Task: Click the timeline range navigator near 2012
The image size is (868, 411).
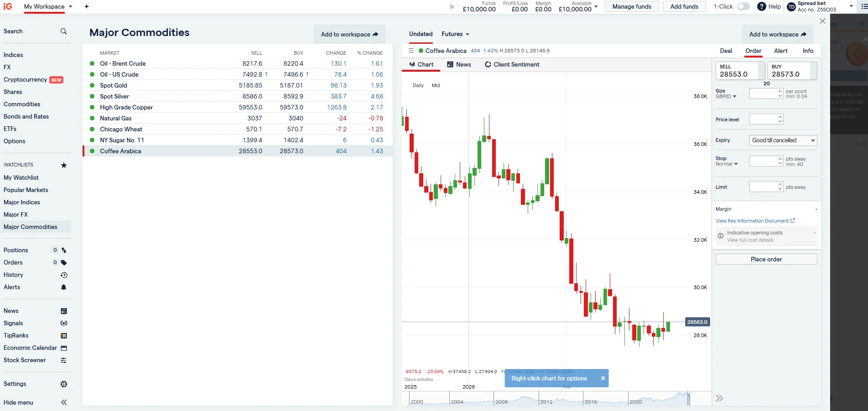Action: pyautogui.click(x=546, y=401)
